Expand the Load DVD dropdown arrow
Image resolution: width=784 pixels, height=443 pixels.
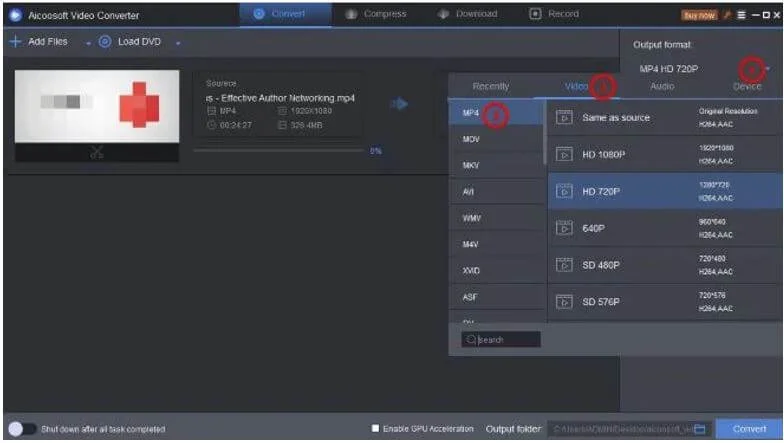coord(178,43)
